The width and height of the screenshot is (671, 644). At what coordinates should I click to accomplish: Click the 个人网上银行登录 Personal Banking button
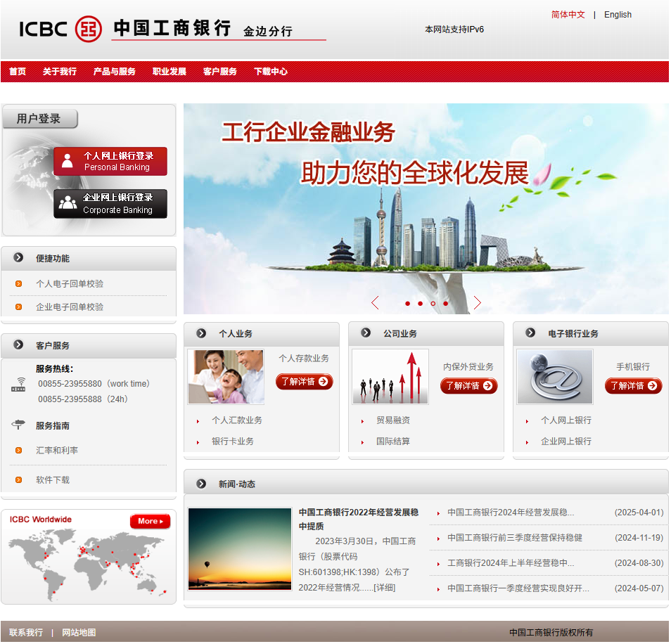(x=110, y=162)
